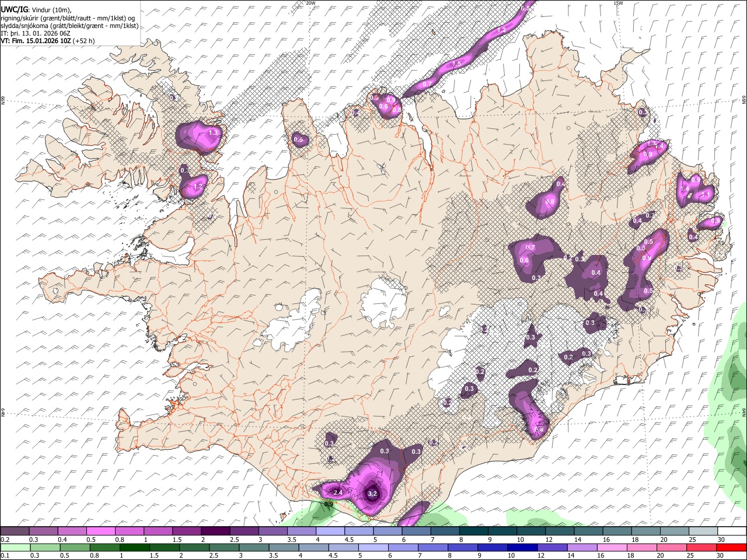Click the 'UWC/IG: Vindur (10m)' title text
This screenshot has width=747, height=560.
pyautogui.click(x=36, y=10)
